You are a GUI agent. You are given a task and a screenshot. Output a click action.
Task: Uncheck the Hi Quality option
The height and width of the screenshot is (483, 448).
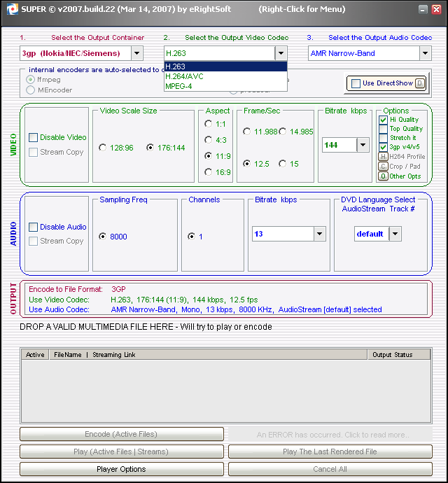click(383, 120)
